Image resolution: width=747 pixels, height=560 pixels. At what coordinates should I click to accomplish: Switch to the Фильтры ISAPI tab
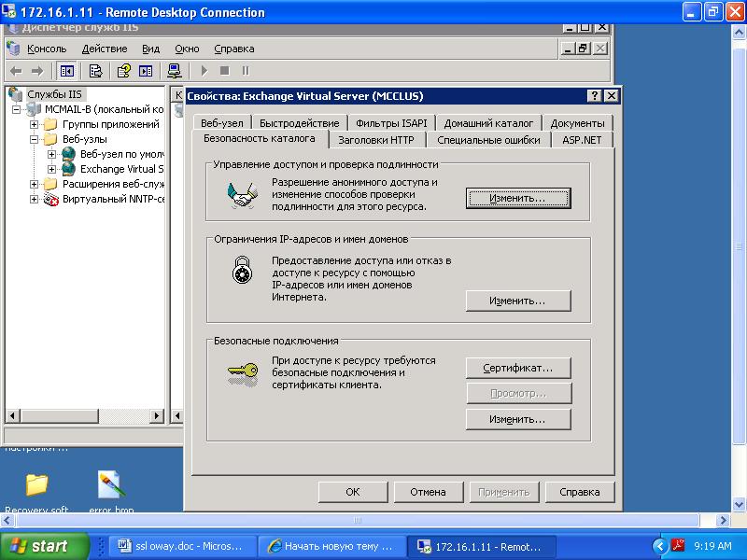pos(391,123)
